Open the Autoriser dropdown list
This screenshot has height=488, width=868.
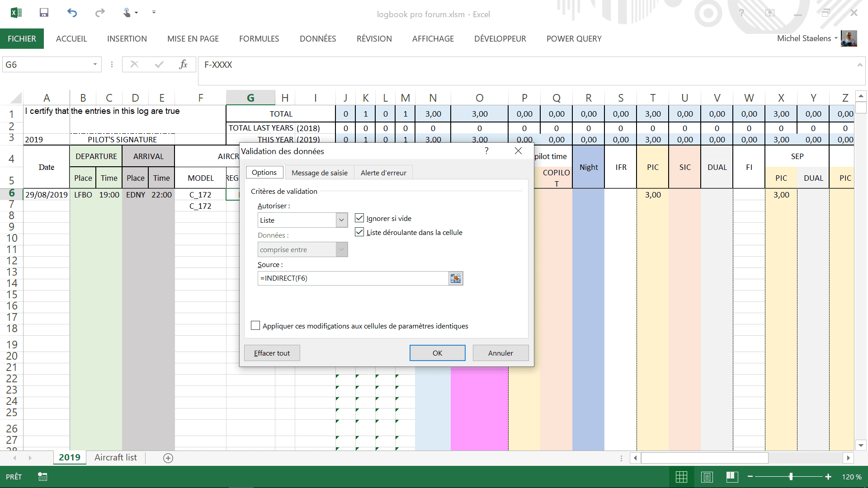(x=342, y=220)
